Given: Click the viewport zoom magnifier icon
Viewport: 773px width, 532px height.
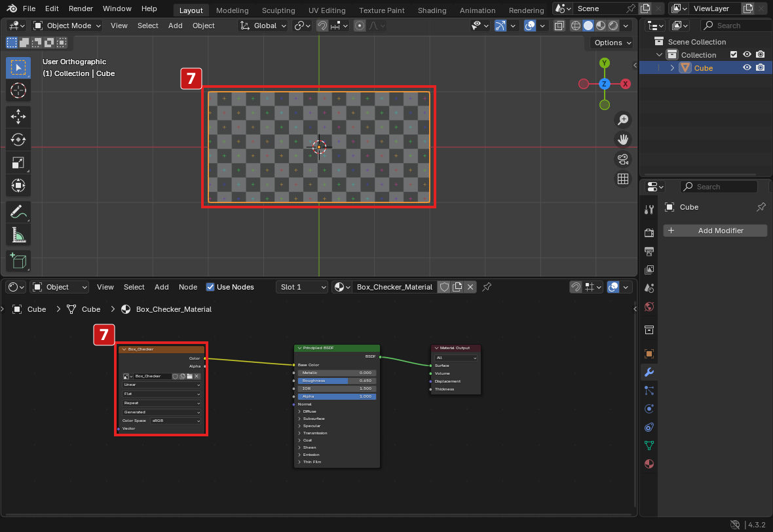Looking at the screenshot, I should pos(623,120).
